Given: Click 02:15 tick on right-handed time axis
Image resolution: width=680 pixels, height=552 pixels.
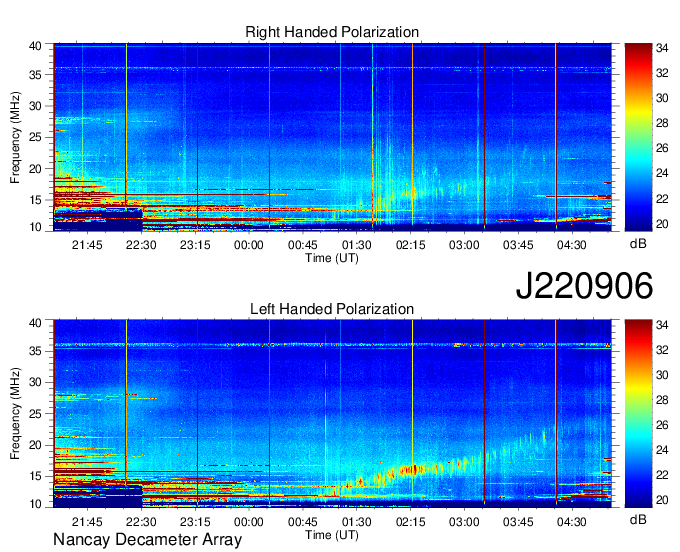Looking at the screenshot, I should pos(410,245).
